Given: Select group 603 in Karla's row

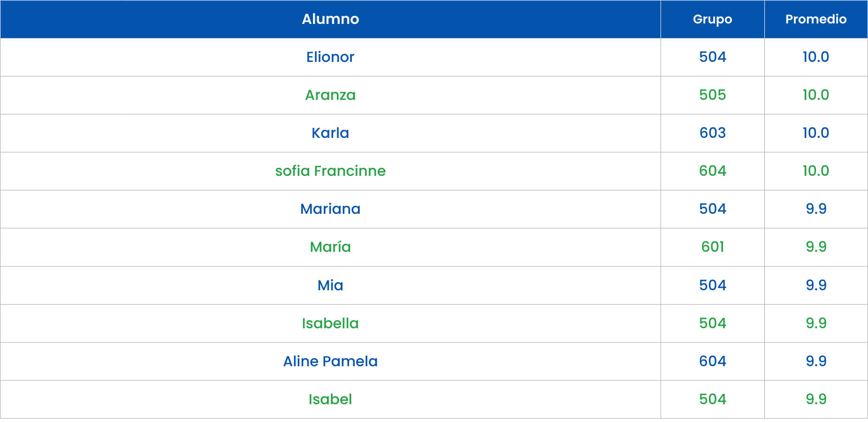Looking at the screenshot, I should 712,133.
